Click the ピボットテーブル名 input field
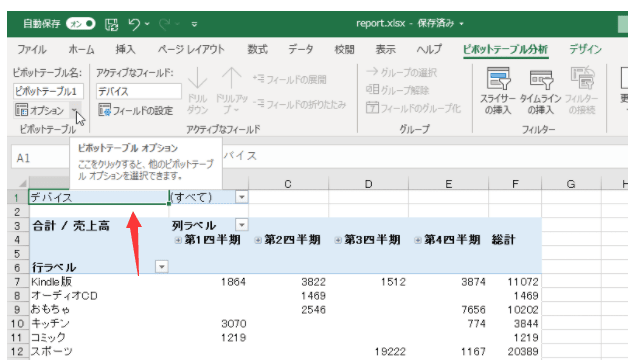Viewport: 633px width, 361px height. pyautogui.click(x=48, y=91)
